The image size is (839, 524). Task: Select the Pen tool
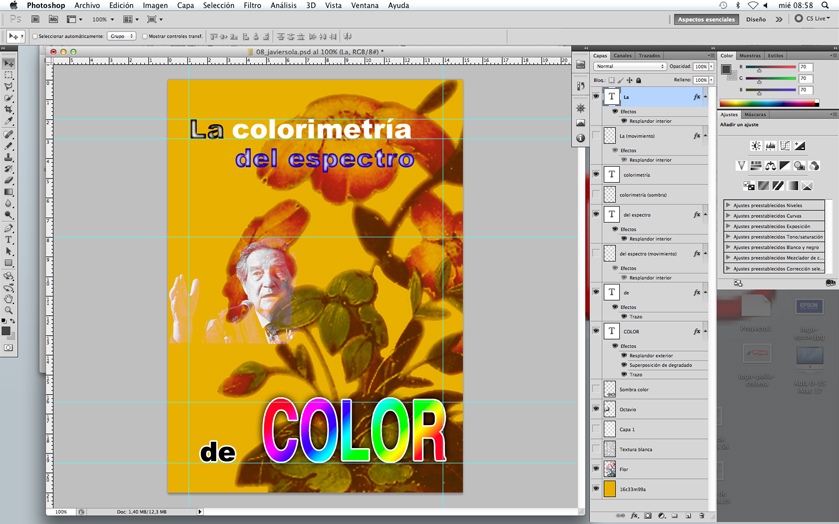coord(9,229)
